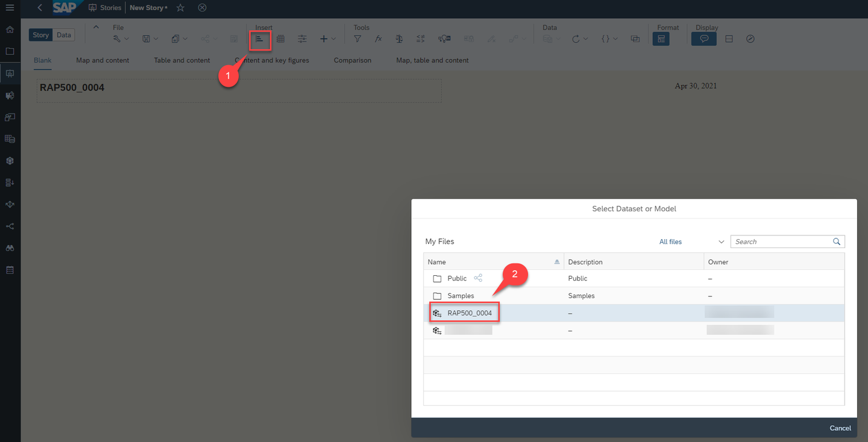This screenshot has height=442, width=868.
Task: Mark New Story as favorite (star)
Action: (x=180, y=8)
